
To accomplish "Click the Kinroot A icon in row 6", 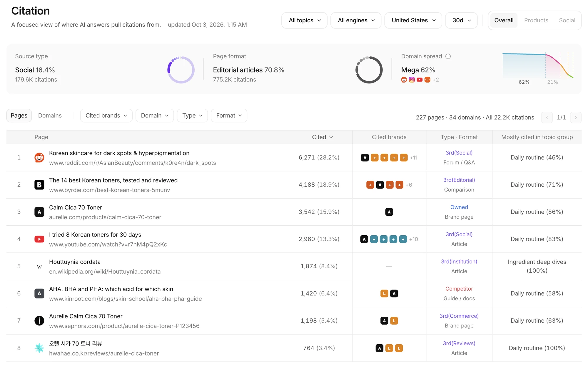I will coord(39,293).
